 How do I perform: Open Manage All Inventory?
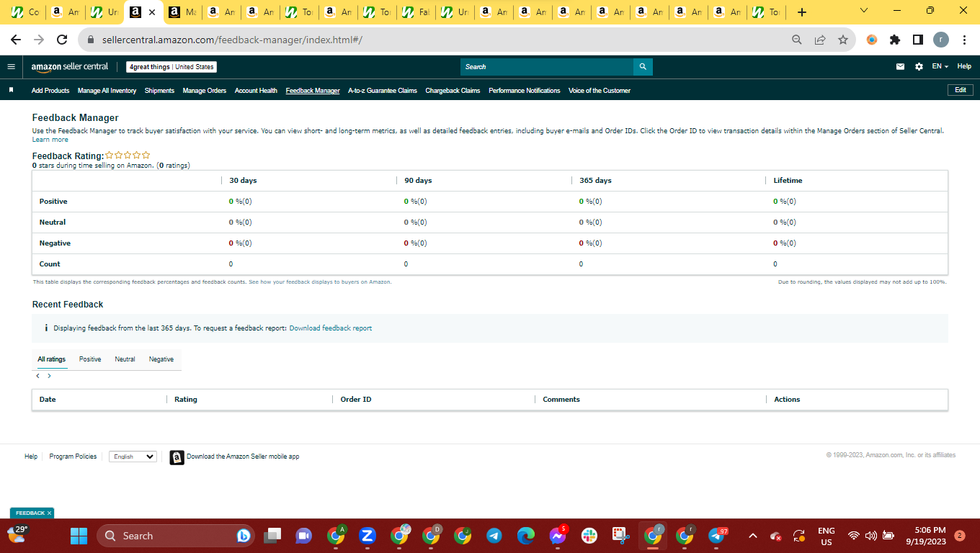(107, 91)
